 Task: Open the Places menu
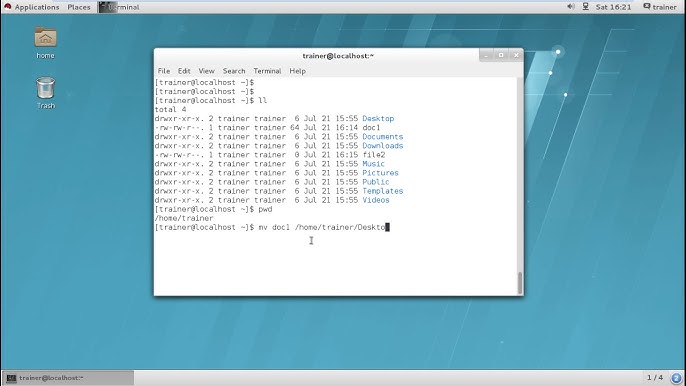pyautogui.click(x=79, y=7)
